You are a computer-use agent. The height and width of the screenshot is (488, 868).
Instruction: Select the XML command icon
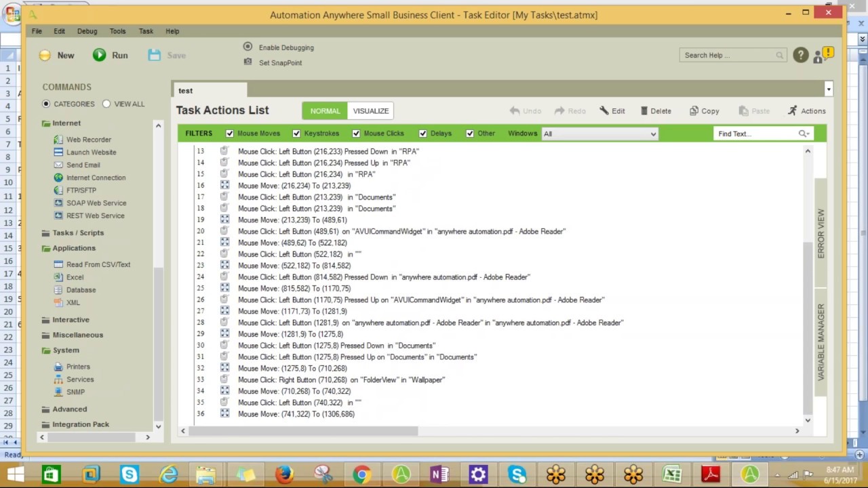tap(58, 302)
